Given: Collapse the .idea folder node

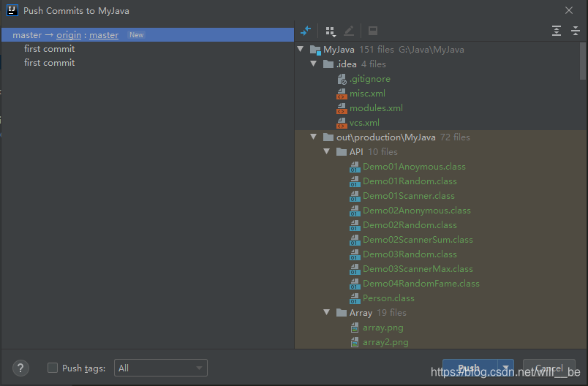Looking at the screenshot, I should 314,64.
